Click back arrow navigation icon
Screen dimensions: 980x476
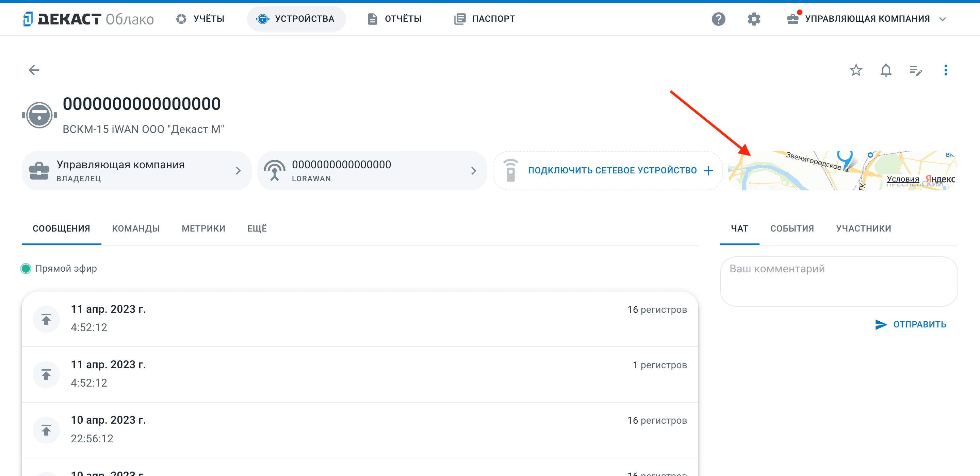(x=35, y=69)
